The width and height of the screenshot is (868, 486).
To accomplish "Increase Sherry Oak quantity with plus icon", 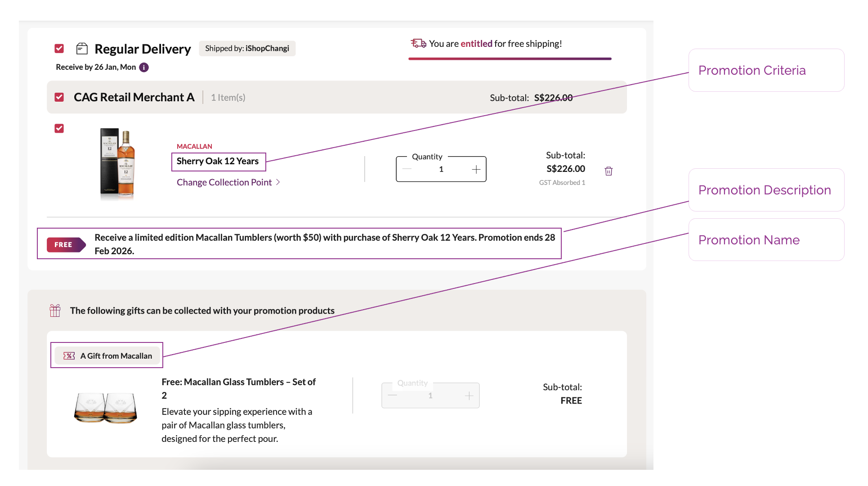I will (x=476, y=169).
